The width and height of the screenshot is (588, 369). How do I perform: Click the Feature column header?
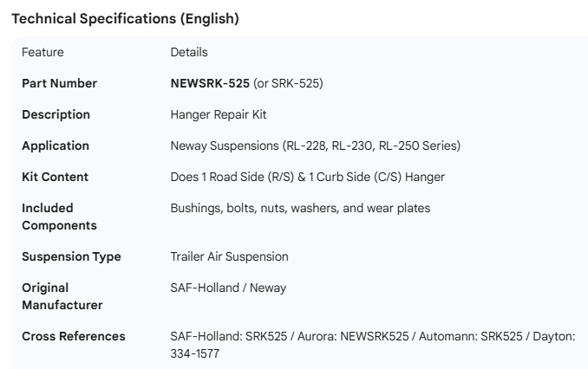42,52
